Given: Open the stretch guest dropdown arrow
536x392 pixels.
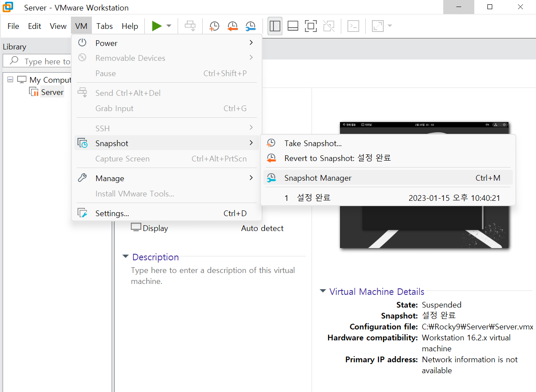Looking at the screenshot, I should (x=389, y=26).
